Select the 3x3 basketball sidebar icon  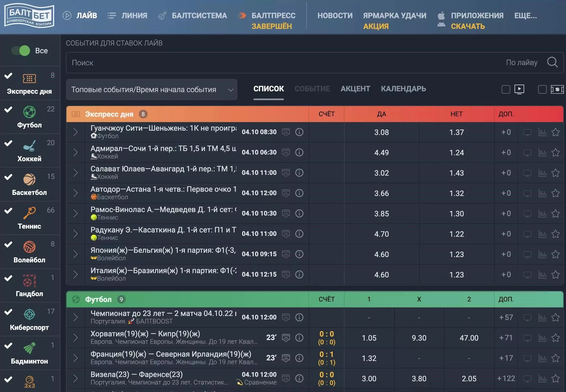tap(29, 382)
